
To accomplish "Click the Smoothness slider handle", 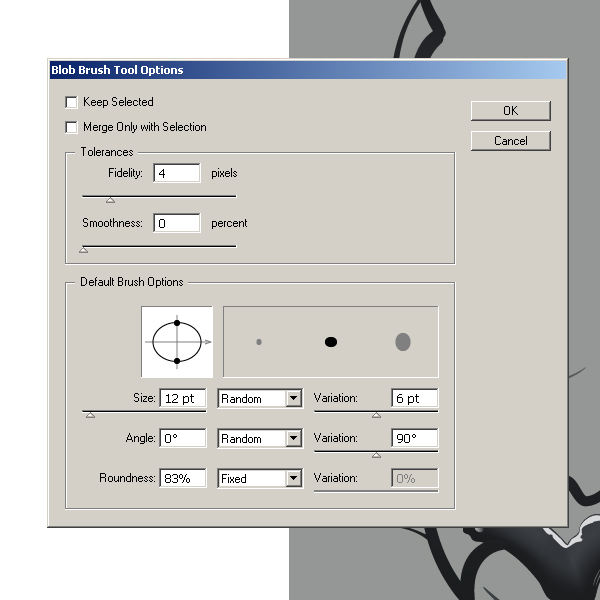I will point(83,250).
